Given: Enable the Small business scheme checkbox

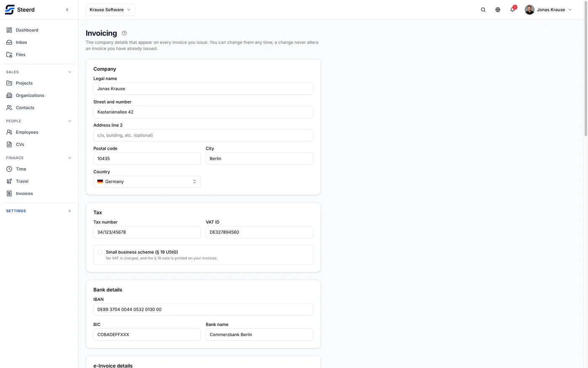Looking at the screenshot, I should click(100, 252).
